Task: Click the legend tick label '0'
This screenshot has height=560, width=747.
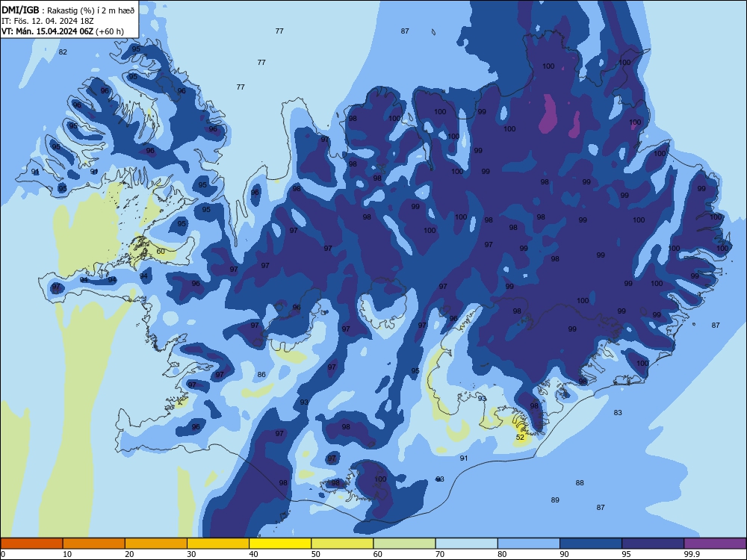Action: (x=3, y=554)
